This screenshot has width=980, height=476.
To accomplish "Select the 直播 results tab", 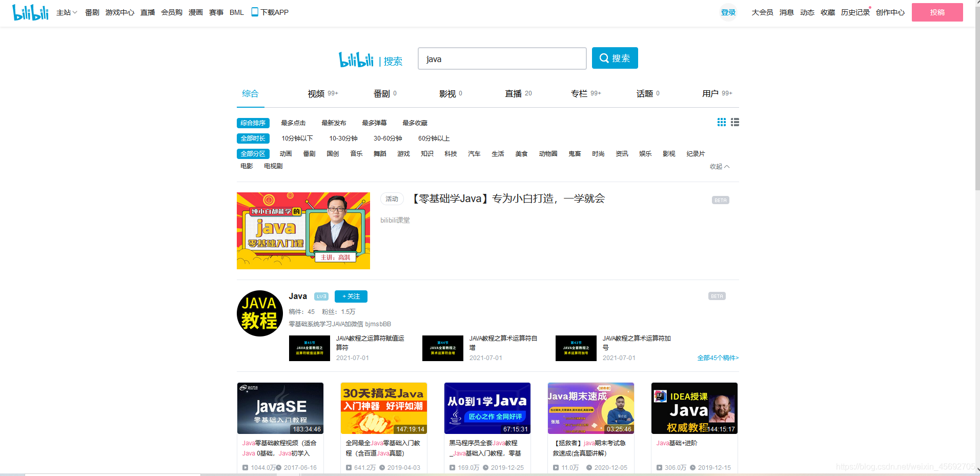I will 518,93.
